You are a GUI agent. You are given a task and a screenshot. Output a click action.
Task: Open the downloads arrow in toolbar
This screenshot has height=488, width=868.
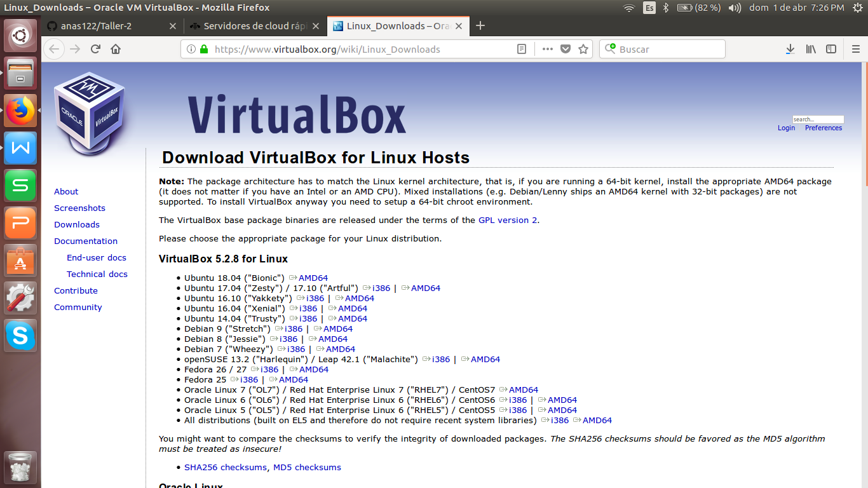[x=790, y=49]
